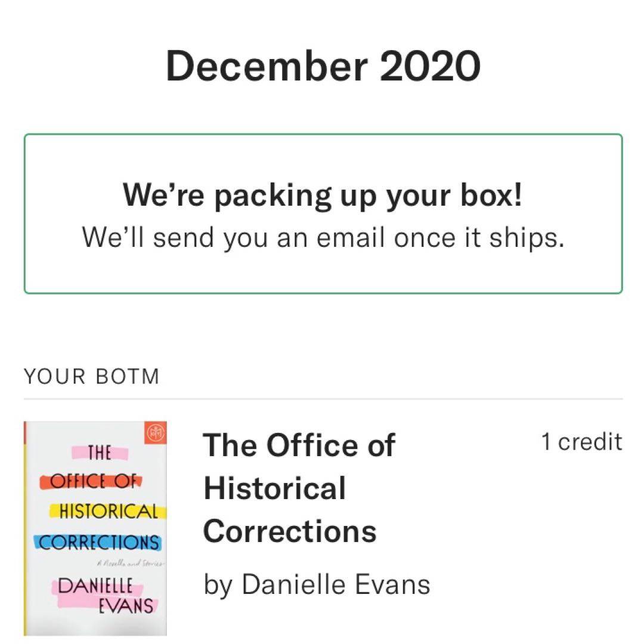The height and width of the screenshot is (644, 644).
Task: Click the divider line below YOUR BOTM
Action: click(x=323, y=399)
